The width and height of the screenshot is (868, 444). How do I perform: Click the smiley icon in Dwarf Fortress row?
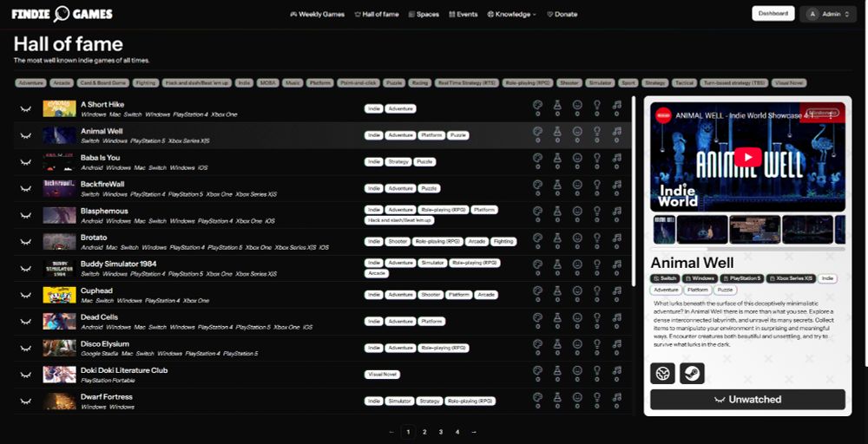pyautogui.click(x=577, y=396)
